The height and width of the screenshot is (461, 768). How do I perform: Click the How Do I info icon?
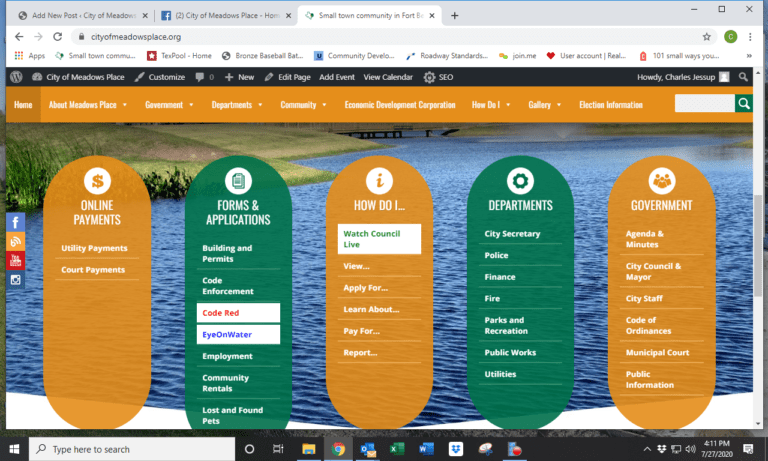tap(379, 181)
